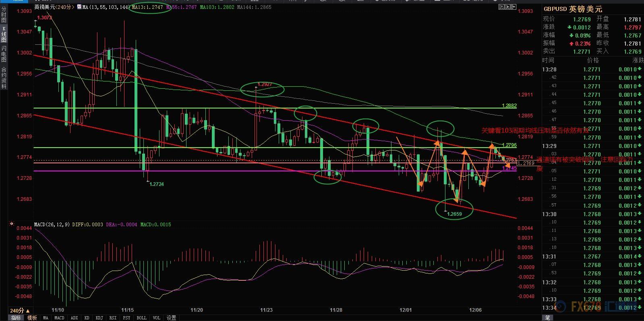Click the 11/15 date marker on time axis
644x321 pixels.
[127, 310]
